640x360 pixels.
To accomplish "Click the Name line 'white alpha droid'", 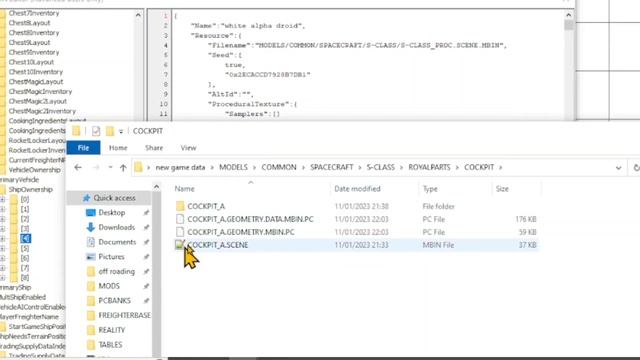I will click(x=248, y=26).
